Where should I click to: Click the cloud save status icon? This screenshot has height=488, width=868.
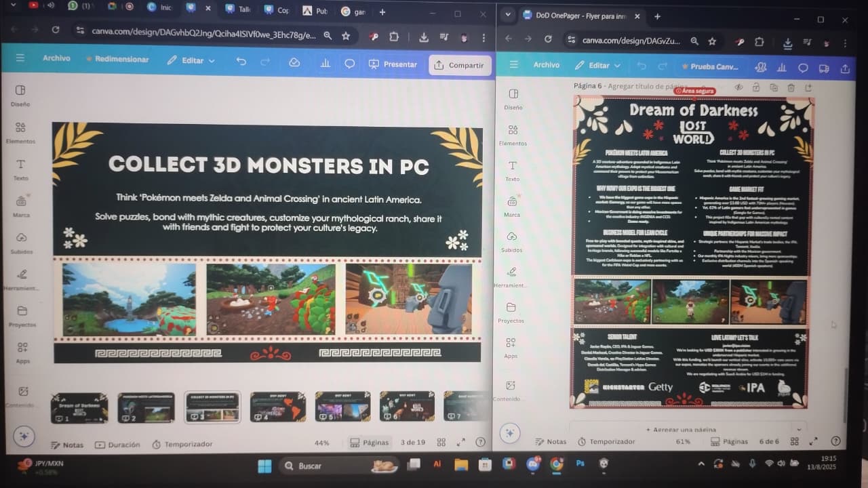[x=294, y=62]
